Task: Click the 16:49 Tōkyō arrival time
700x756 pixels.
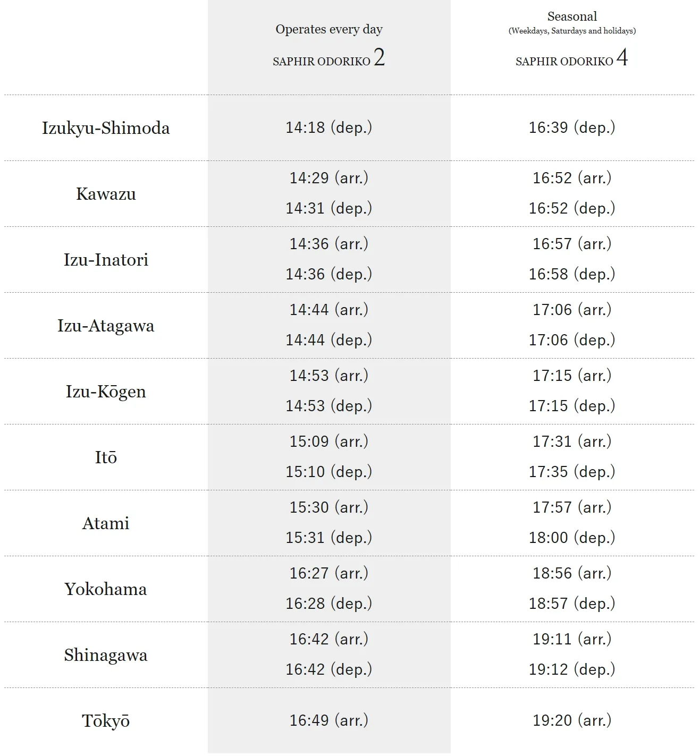Action: tap(328, 720)
